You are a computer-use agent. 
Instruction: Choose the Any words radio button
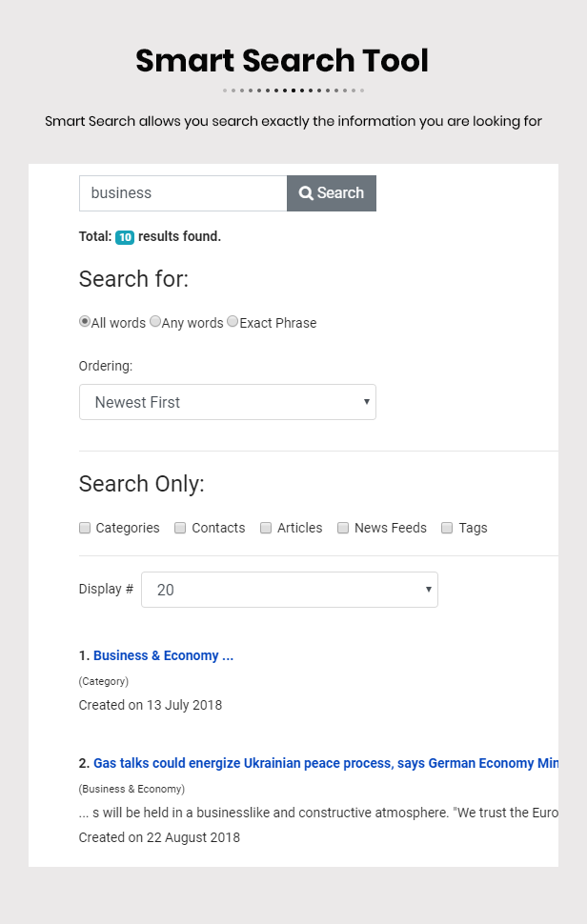point(155,321)
